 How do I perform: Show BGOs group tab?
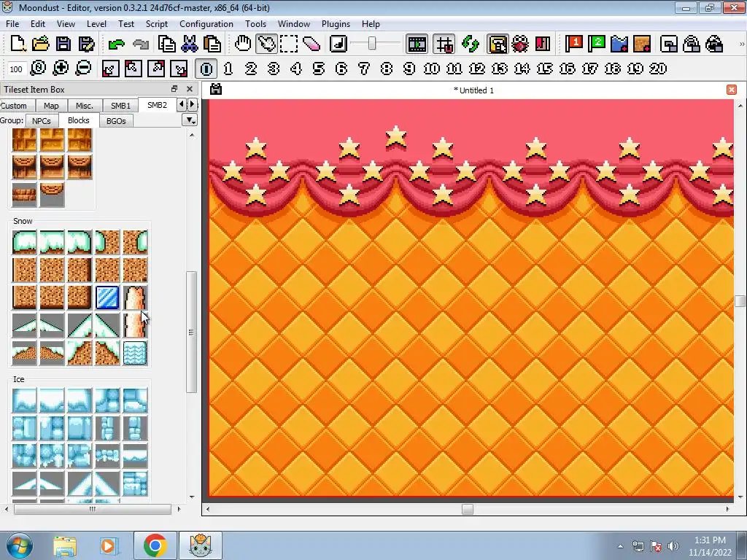pyautogui.click(x=116, y=121)
